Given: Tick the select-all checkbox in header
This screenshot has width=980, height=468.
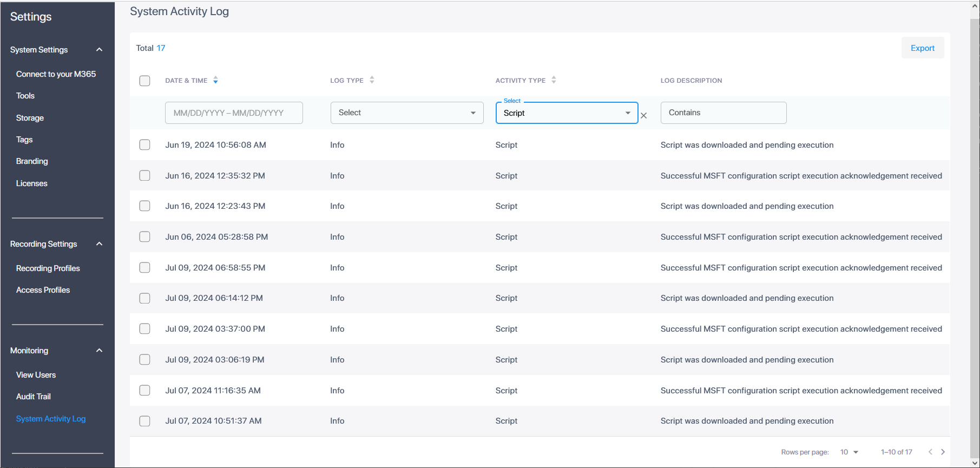Looking at the screenshot, I should click(144, 81).
